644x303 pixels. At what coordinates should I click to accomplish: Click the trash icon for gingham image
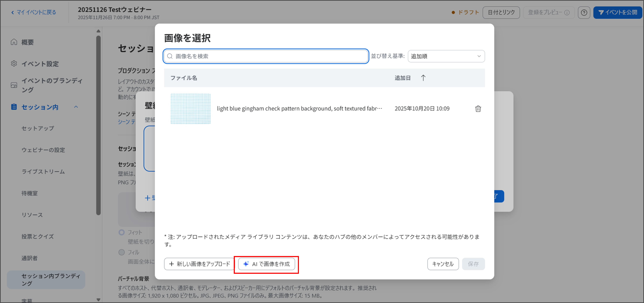pos(478,109)
